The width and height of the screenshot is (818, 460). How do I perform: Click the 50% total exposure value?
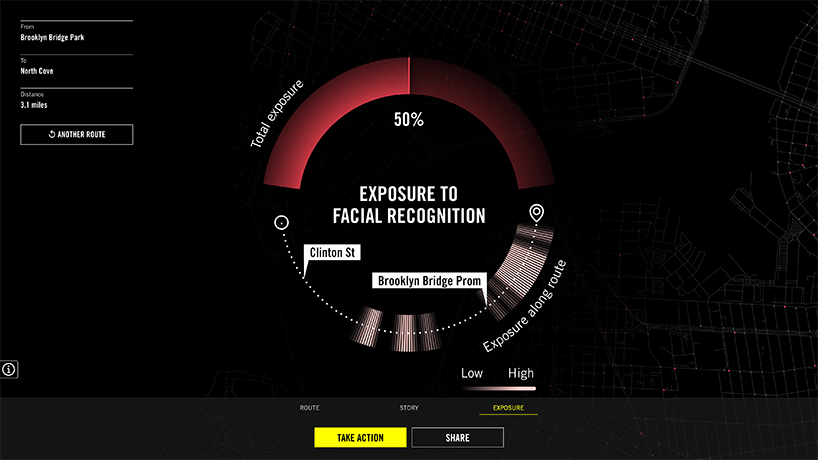408,119
